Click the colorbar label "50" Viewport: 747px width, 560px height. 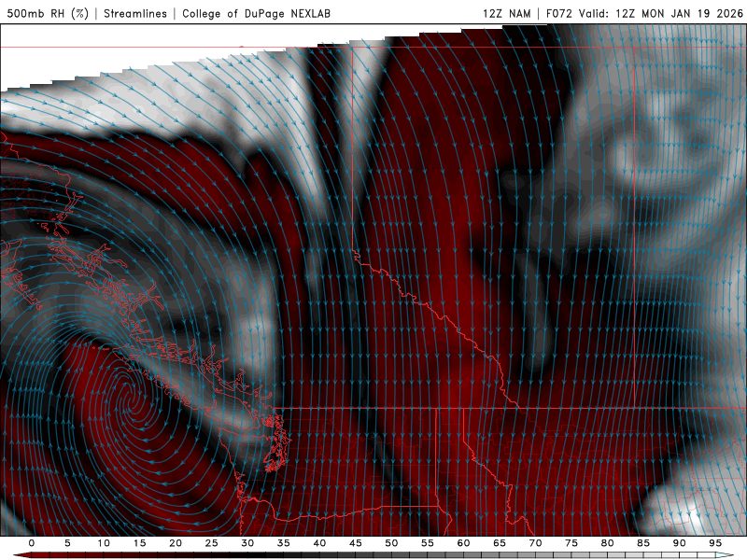[x=391, y=543]
